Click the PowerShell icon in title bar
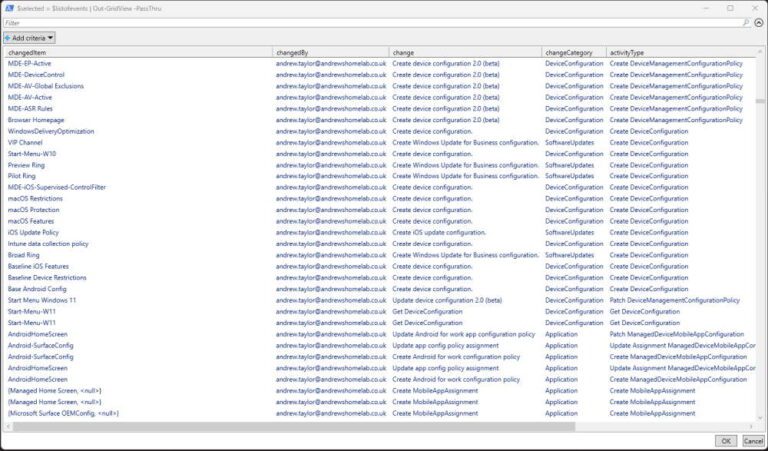The image size is (768, 451). point(10,7)
